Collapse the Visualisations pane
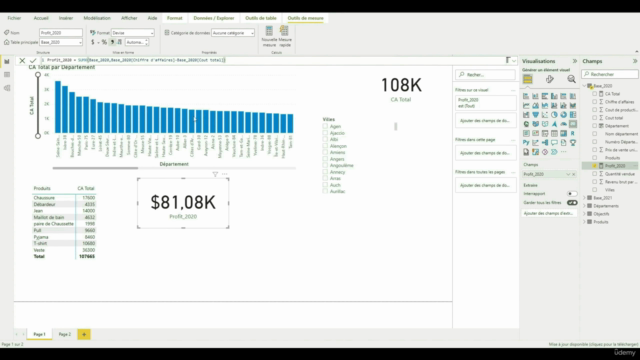The width and height of the screenshot is (640, 360). coord(575,61)
